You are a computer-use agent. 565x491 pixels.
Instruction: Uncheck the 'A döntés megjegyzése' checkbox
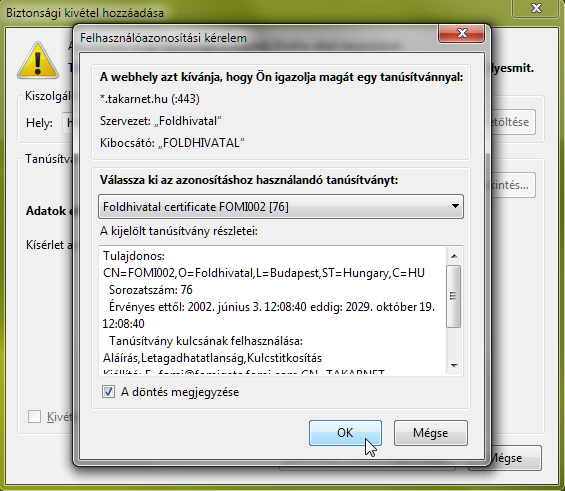(108, 392)
